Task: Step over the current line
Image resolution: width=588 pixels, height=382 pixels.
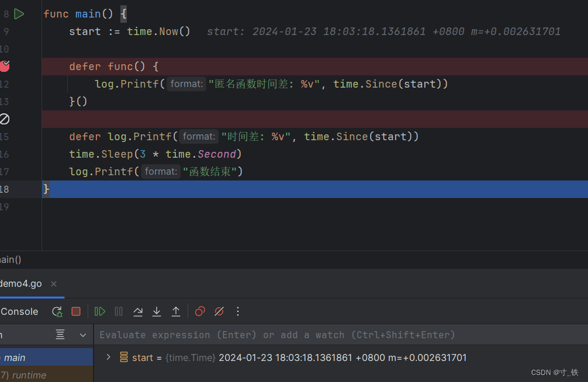Action: coord(138,312)
